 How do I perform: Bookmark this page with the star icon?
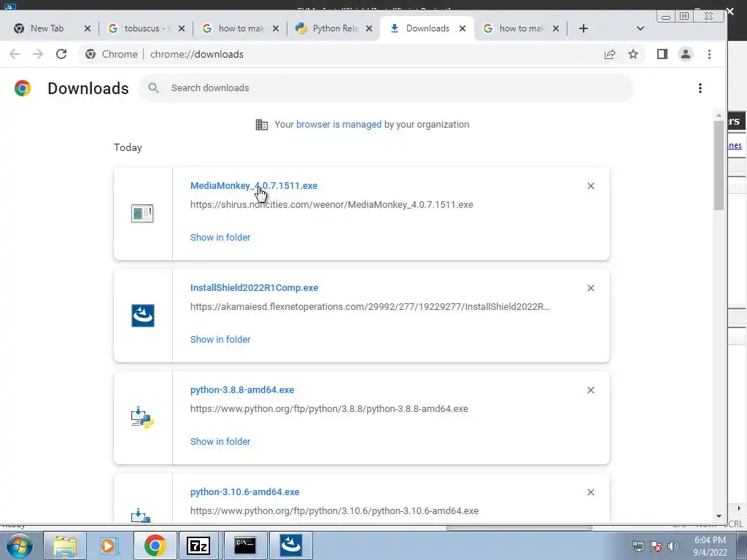click(633, 54)
